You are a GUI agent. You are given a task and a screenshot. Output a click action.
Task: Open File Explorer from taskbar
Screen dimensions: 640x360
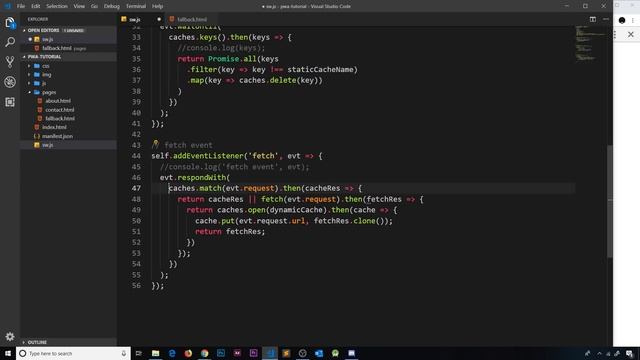tap(156, 353)
